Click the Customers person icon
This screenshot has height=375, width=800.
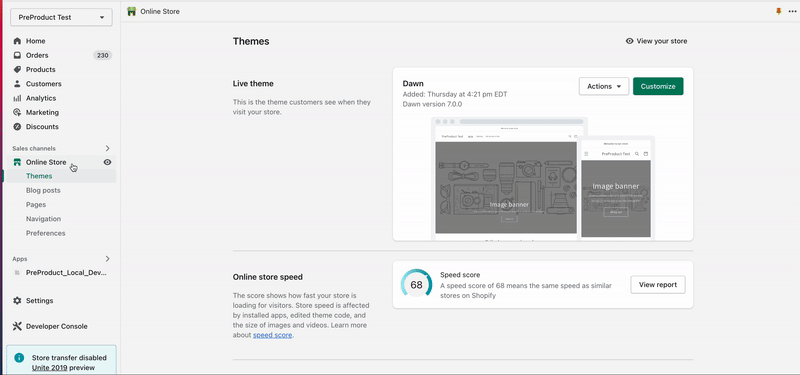[17, 84]
